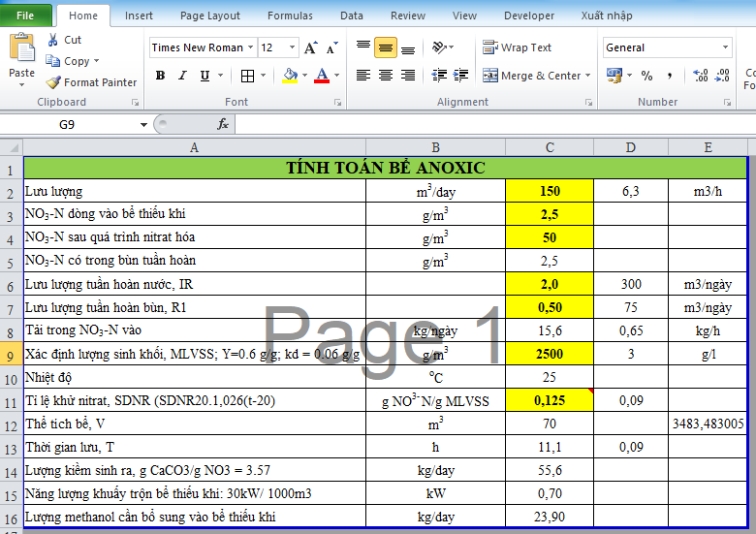The image size is (756, 534).
Task: Set Top Align for cell
Action: pos(363,47)
